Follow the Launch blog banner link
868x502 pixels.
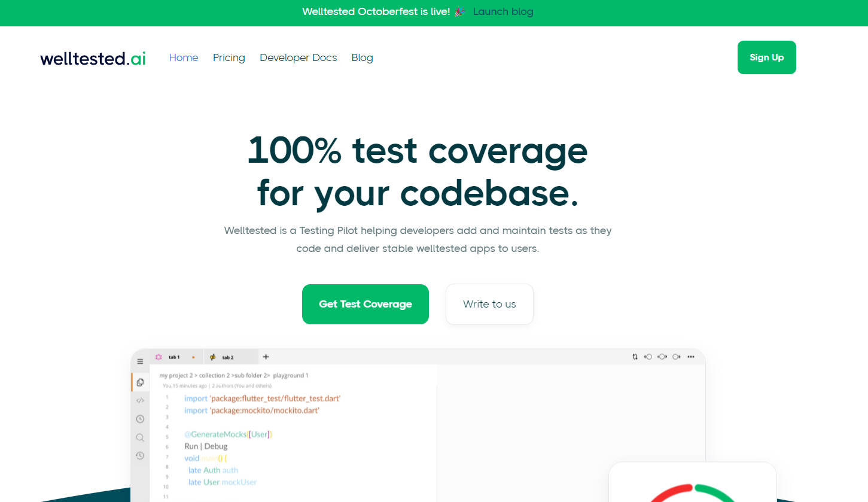[503, 12]
